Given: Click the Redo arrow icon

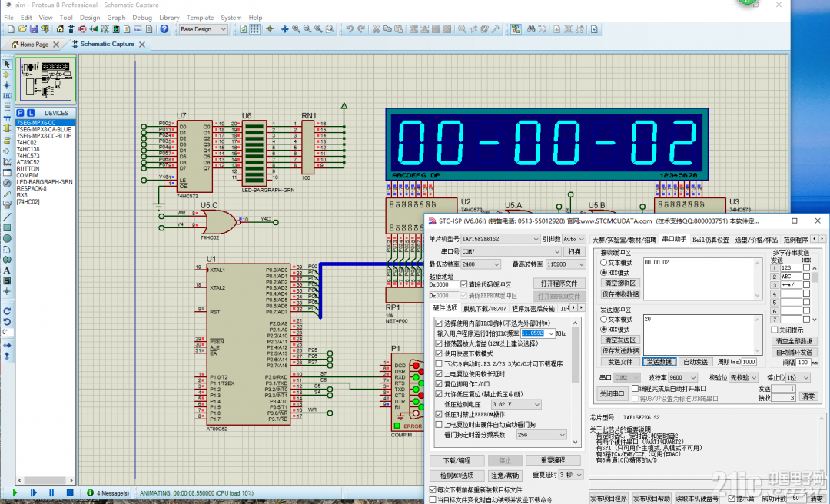Looking at the screenshot, I should coord(361,29).
